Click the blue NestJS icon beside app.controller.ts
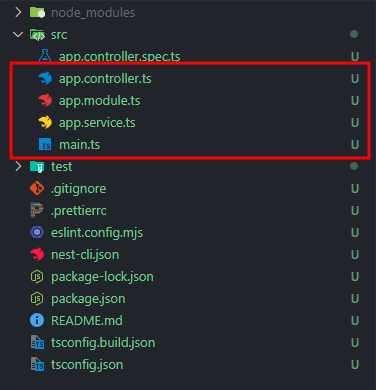Screen dimensions: 376x390 [x=45, y=79]
